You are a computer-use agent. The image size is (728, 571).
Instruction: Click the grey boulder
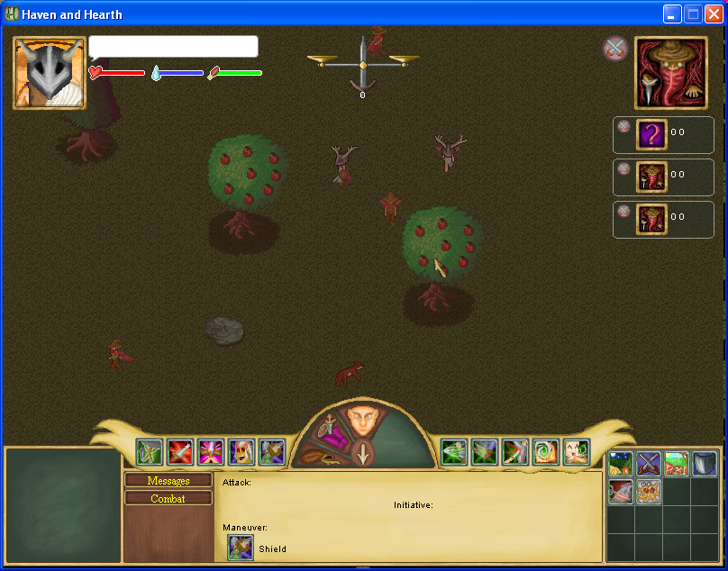(224, 331)
